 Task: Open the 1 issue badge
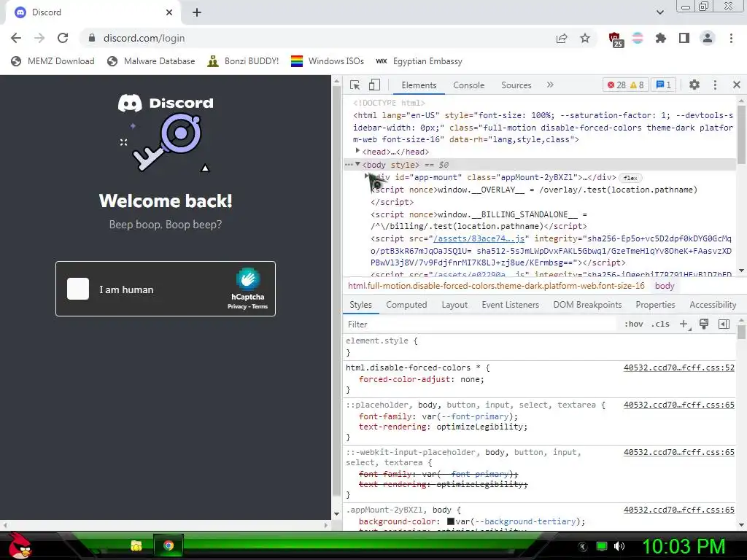[x=664, y=85]
